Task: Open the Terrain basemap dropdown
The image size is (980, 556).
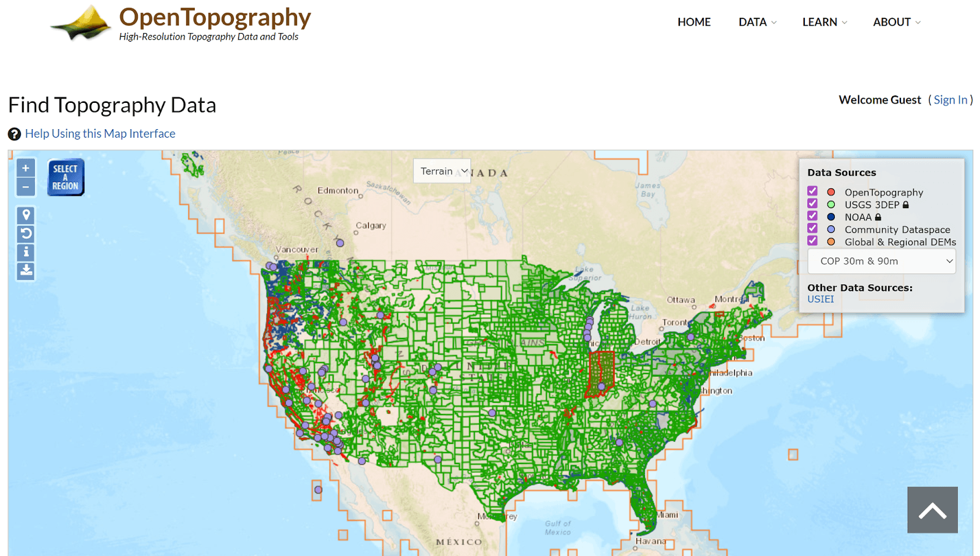Action: pyautogui.click(x=442, y=171)
